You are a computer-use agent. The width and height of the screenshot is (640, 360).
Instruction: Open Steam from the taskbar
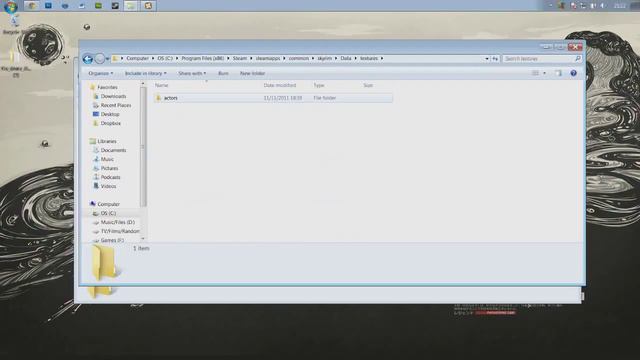115,6
